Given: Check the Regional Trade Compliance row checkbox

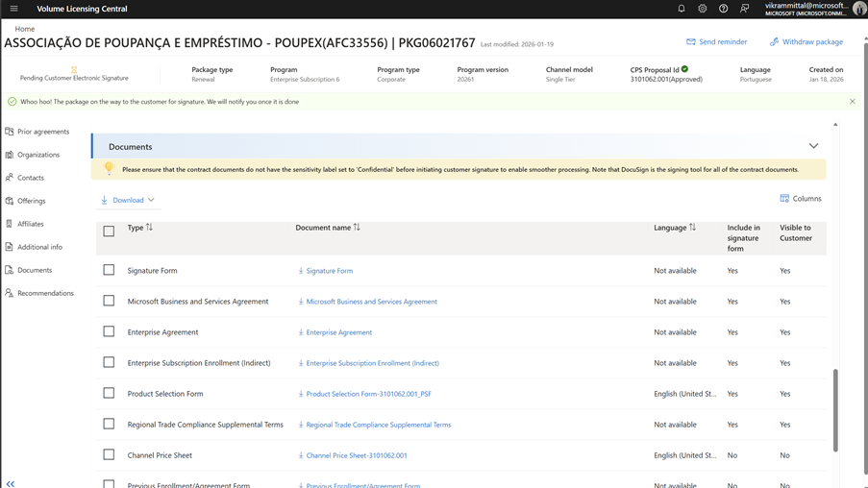Looking at the screenshot, I should pos(109,424).
